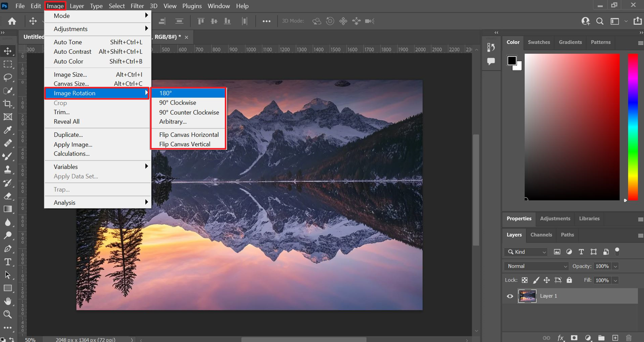Select the Rectangular Marquee tool

pyautogui.click(x=8, y=64)
